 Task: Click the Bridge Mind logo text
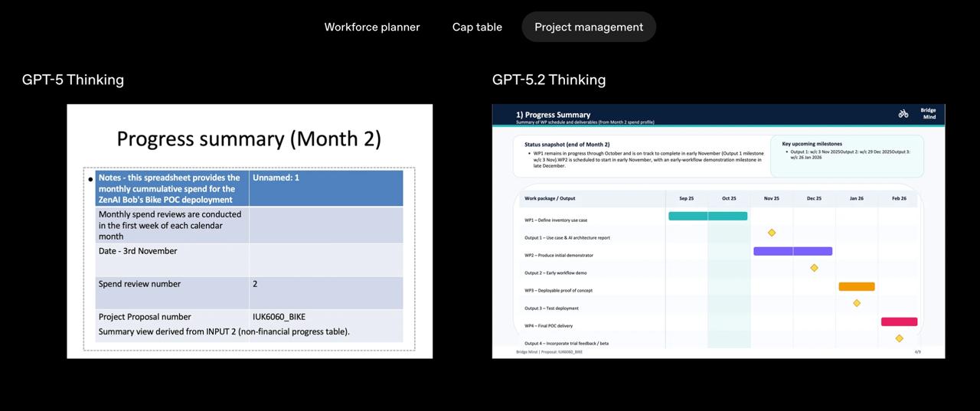click(928, 113)
